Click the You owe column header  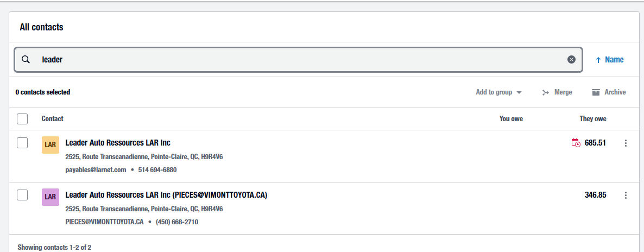click(x=511, y=119)
